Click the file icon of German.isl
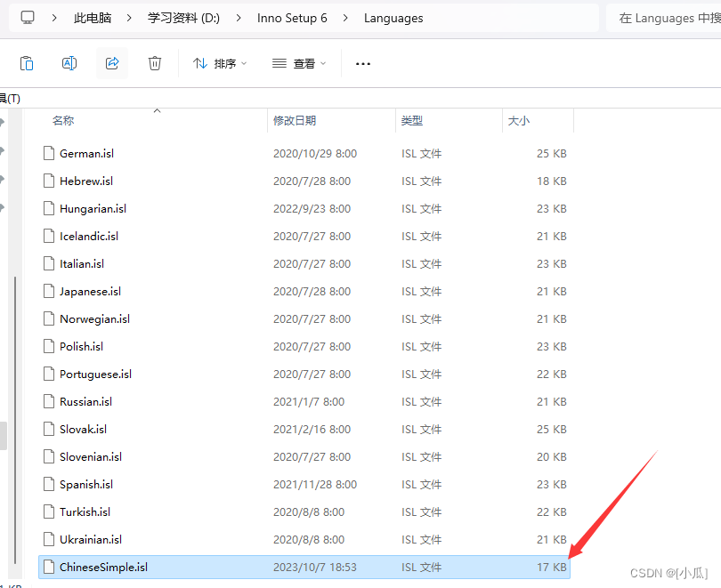Viewport: 721px width, 588px height. tap(49, 153)
